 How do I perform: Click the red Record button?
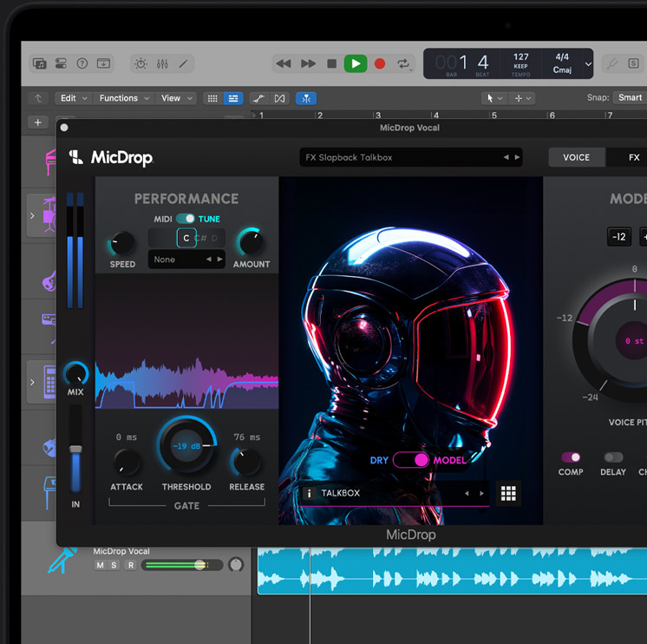379,63
